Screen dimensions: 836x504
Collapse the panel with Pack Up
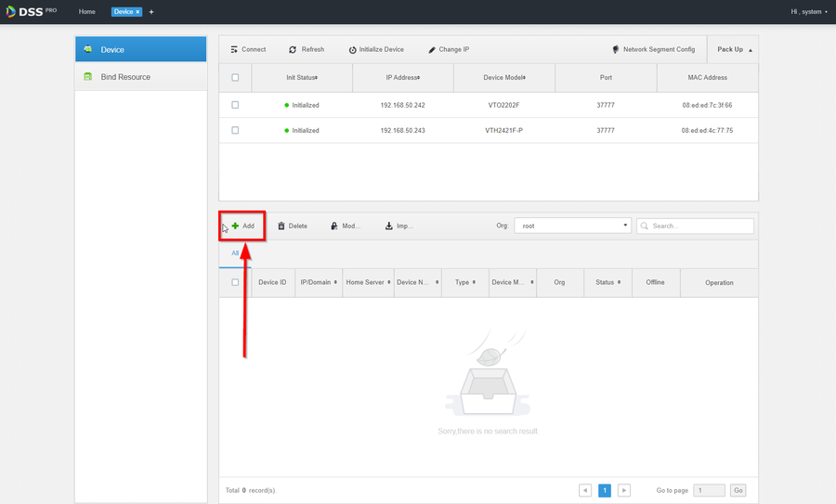pos(734,49)
